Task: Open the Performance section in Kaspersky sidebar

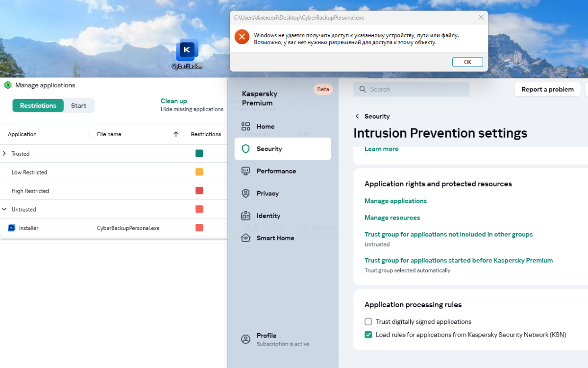Action: pos(283,171)
